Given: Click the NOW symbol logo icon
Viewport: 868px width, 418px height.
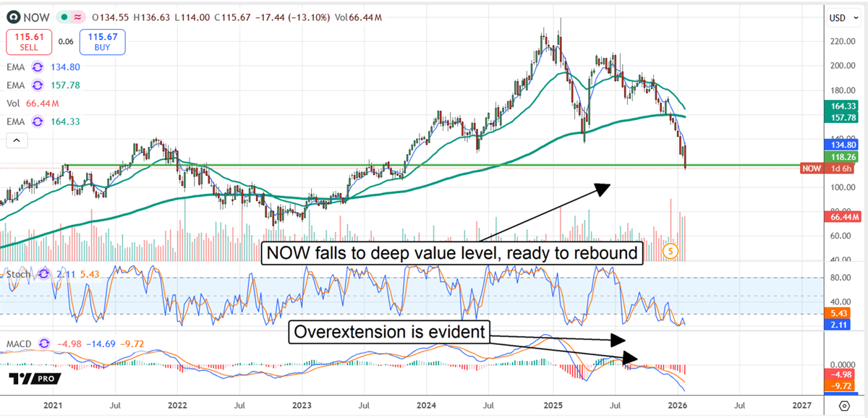Looking at the screenshot, I should click(x=13, y=17).
